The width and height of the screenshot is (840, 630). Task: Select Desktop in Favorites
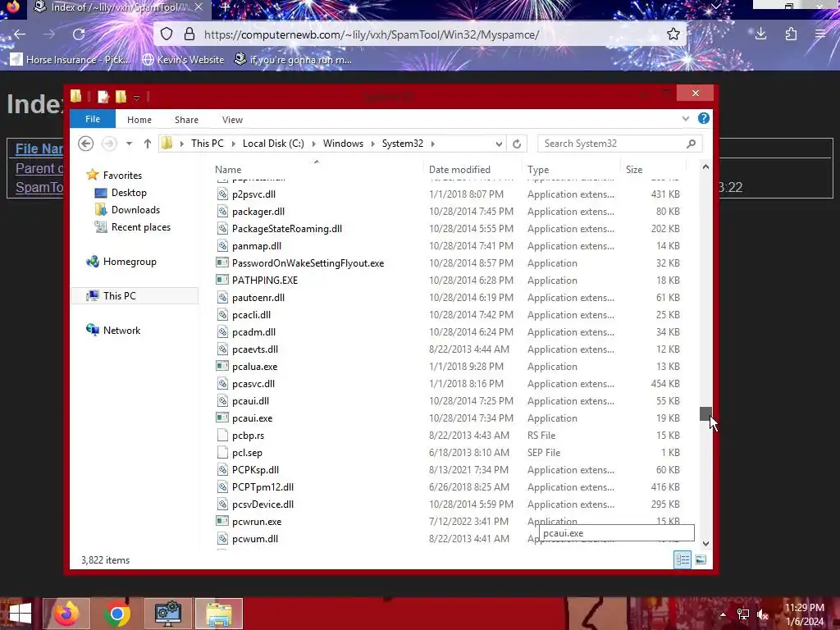129,193
